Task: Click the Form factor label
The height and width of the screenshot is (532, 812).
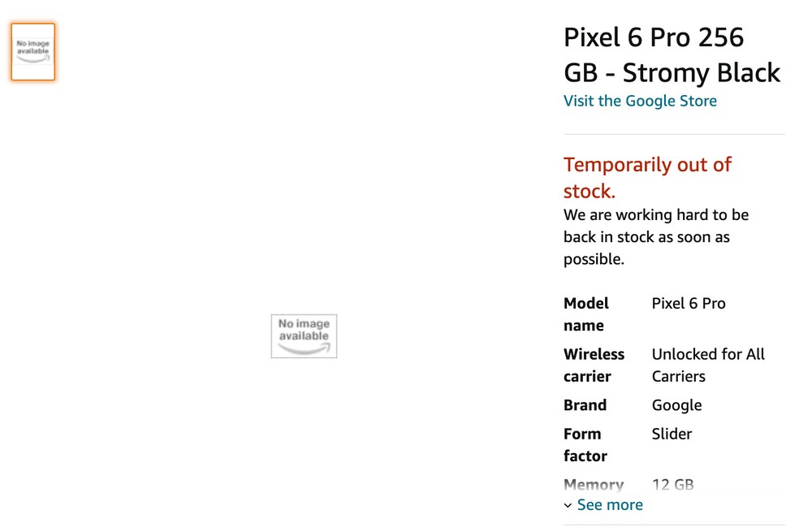Action: pyautogui.click(x=585, y=444)
